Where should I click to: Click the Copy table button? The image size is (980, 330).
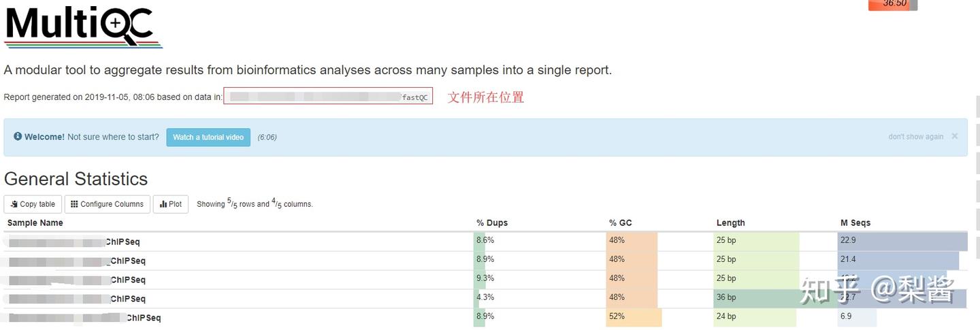click(33, 204)
